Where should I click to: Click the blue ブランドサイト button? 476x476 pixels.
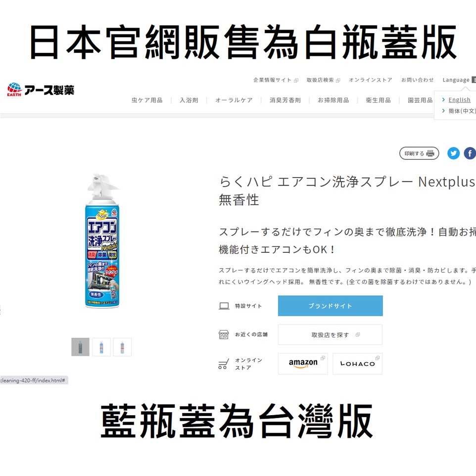tap(331, 306)
